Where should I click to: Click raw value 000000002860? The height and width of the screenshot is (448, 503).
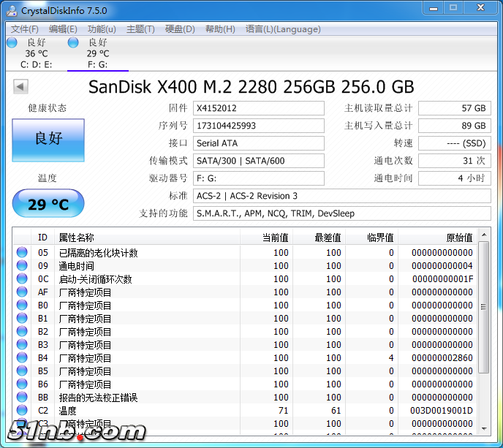tap(442, 358)
